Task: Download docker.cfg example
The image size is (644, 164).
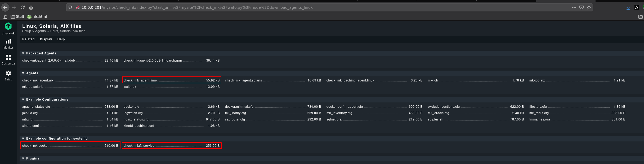Action: pyautogui.click(x=131, y=107)
